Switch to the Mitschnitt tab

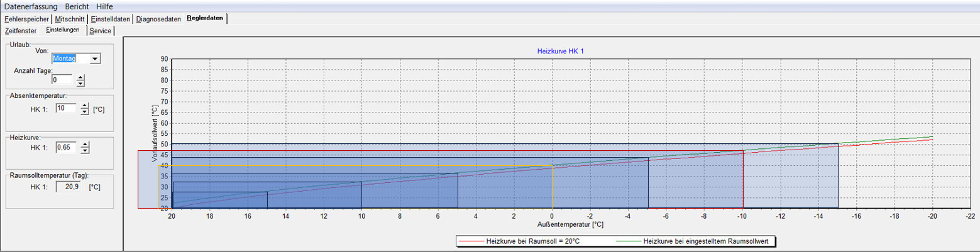pos(70,19)
